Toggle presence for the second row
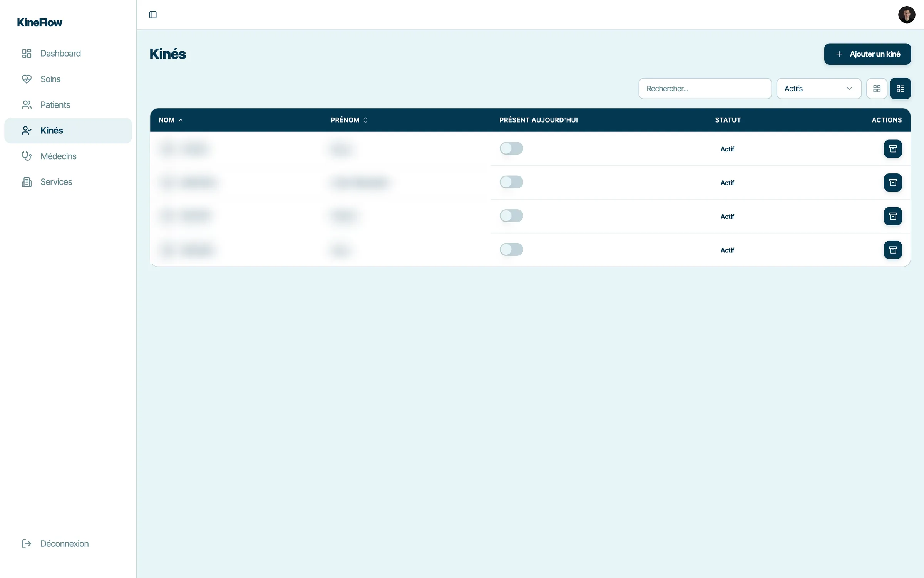Viewport: 924px width, 578px height. tap(511, 182)
